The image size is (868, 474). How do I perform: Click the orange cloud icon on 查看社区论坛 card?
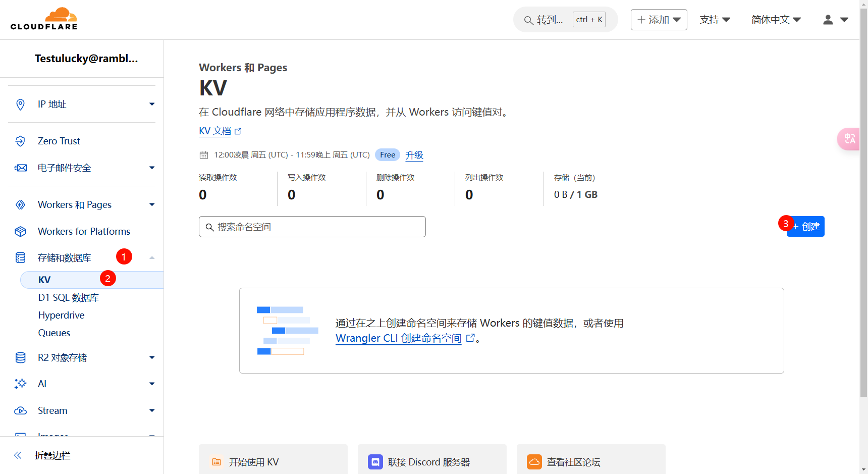tap(534, 462)
